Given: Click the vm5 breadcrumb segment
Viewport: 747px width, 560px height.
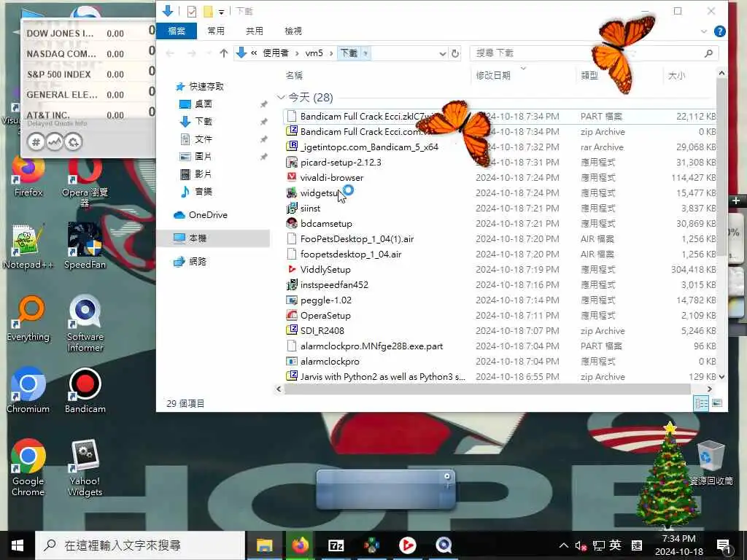Looking at the screenshot, I should 314,53.
